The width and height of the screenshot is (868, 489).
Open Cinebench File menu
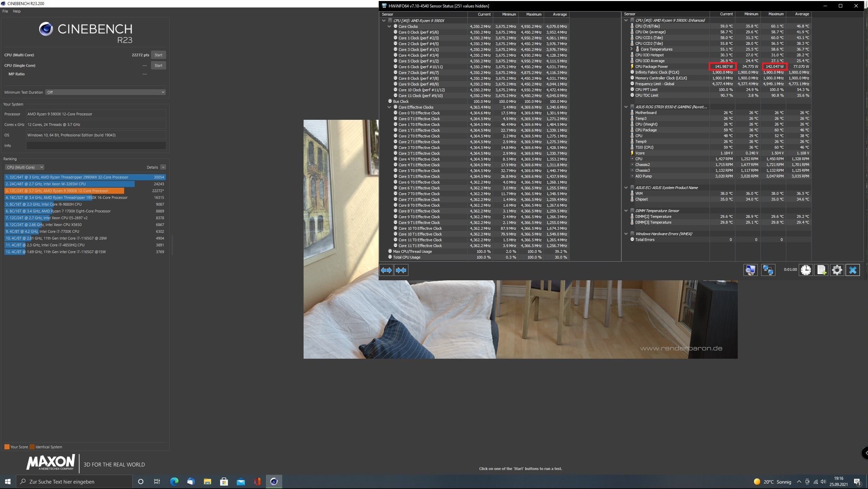(x=5, y=11)
